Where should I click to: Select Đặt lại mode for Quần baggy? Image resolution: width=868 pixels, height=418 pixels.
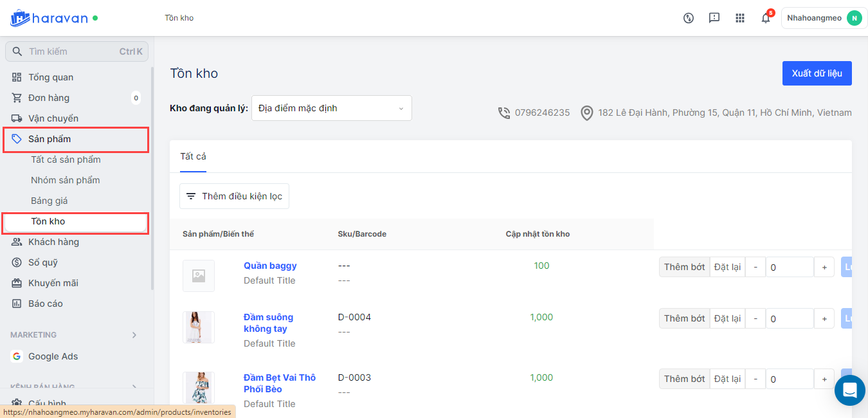(x=727, y=267)
